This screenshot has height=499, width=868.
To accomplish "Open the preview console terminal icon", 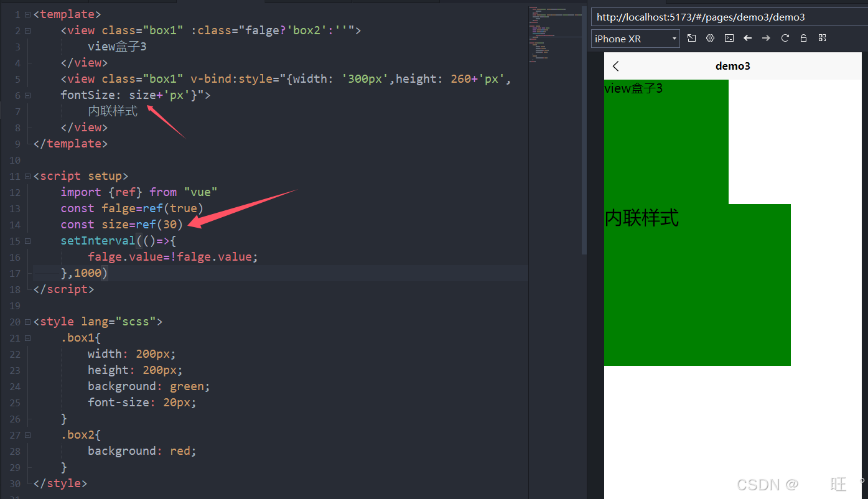I will coord(729,38).
